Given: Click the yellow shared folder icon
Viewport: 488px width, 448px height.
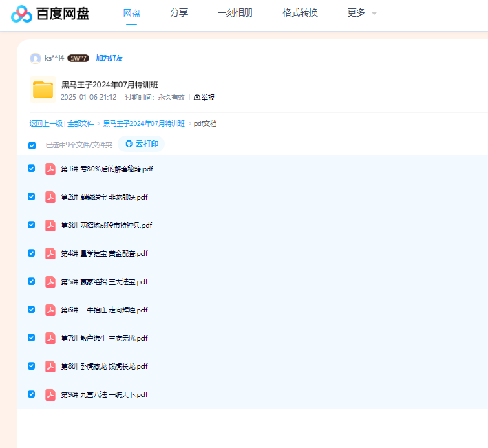Looking at the screenshot, I should coord(43,89).
